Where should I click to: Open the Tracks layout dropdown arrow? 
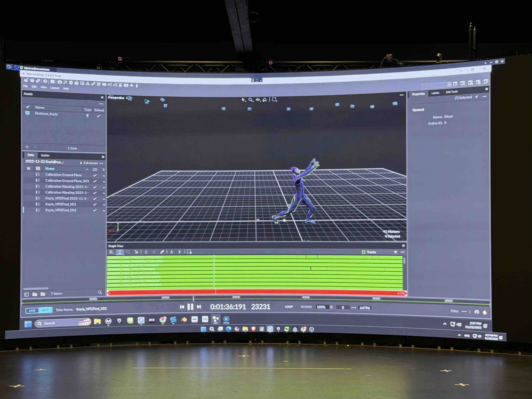395,252
